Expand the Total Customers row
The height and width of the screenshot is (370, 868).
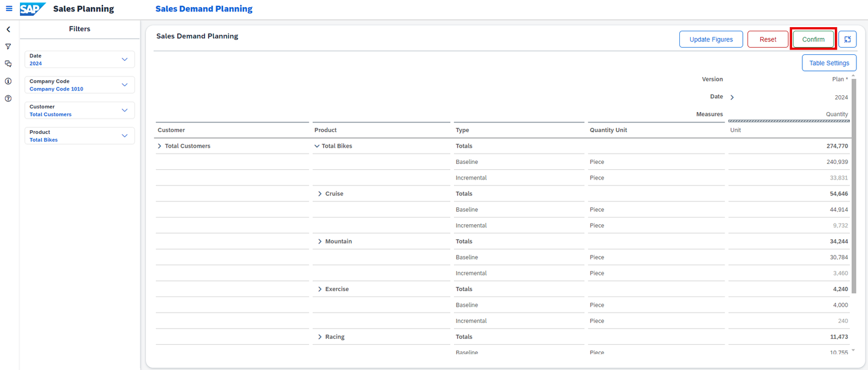coord(160,146)
